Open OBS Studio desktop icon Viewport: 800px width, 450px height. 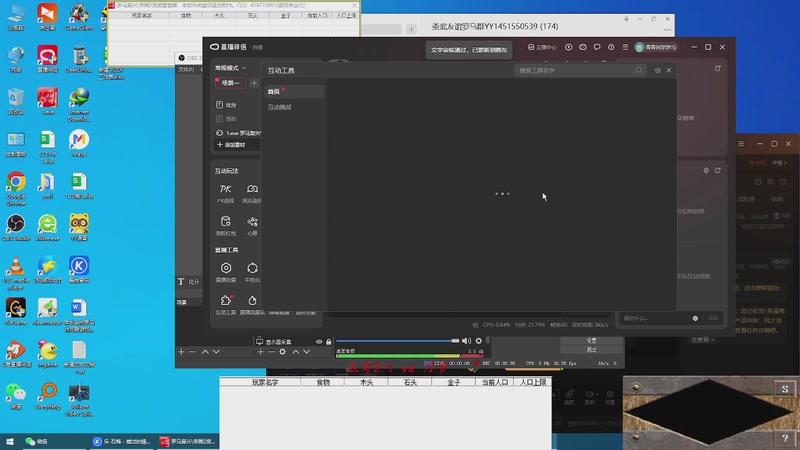pos(16,227)
